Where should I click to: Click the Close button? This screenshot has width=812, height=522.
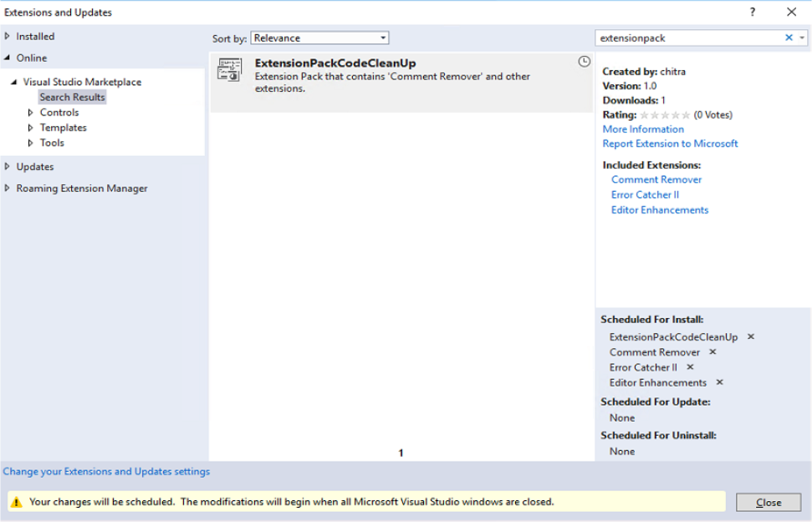click(769, 502)
